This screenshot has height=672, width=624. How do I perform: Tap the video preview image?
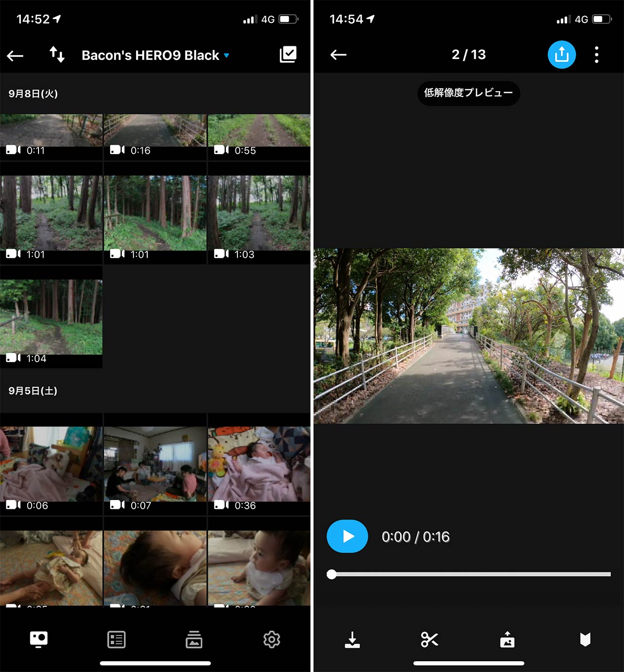(x=468, y=336)
